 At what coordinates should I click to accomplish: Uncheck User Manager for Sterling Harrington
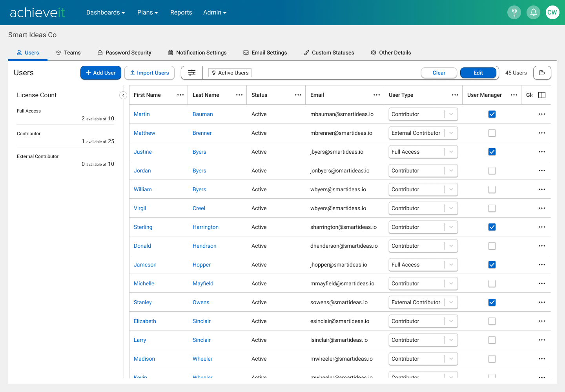492,227
